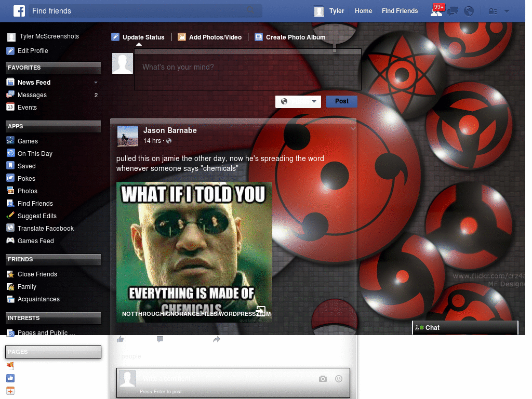Image resolution: width=532 pixels, height=399 pixels.
Task: Click the Write a comment field
Action: click(233, 383)
